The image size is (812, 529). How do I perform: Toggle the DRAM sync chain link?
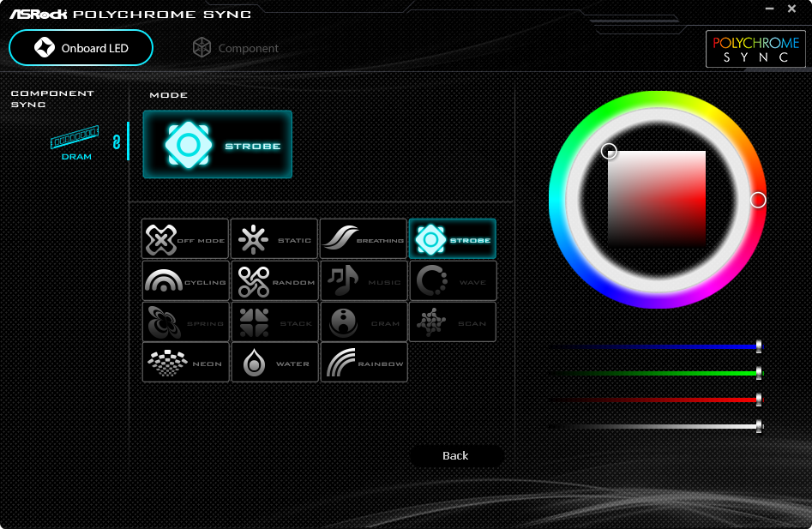click(117, 141)
